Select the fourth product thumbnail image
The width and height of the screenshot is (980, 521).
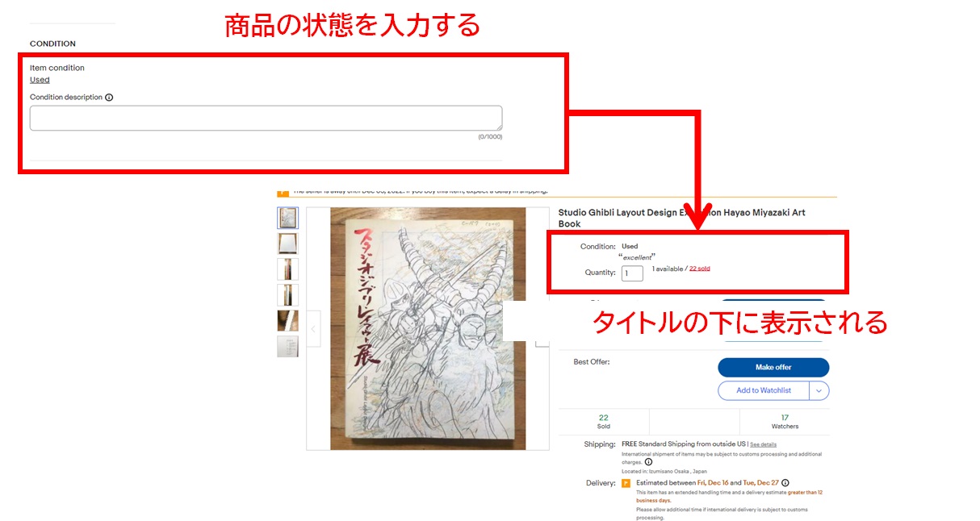click(x=287, y=295)
